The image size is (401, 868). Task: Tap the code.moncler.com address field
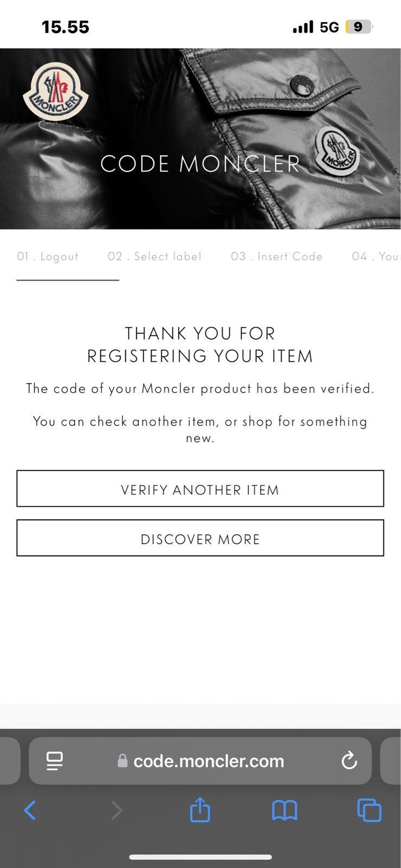[209, 761]
